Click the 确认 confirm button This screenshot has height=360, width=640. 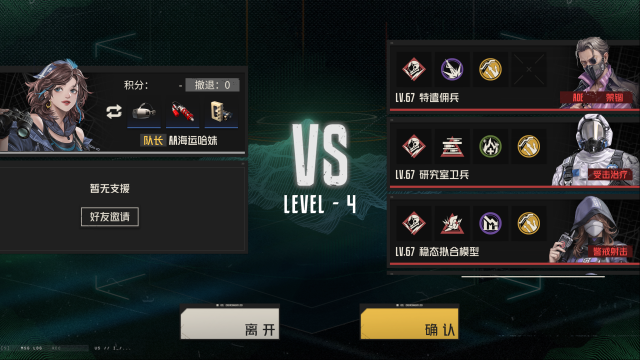[x=409, y=323]
